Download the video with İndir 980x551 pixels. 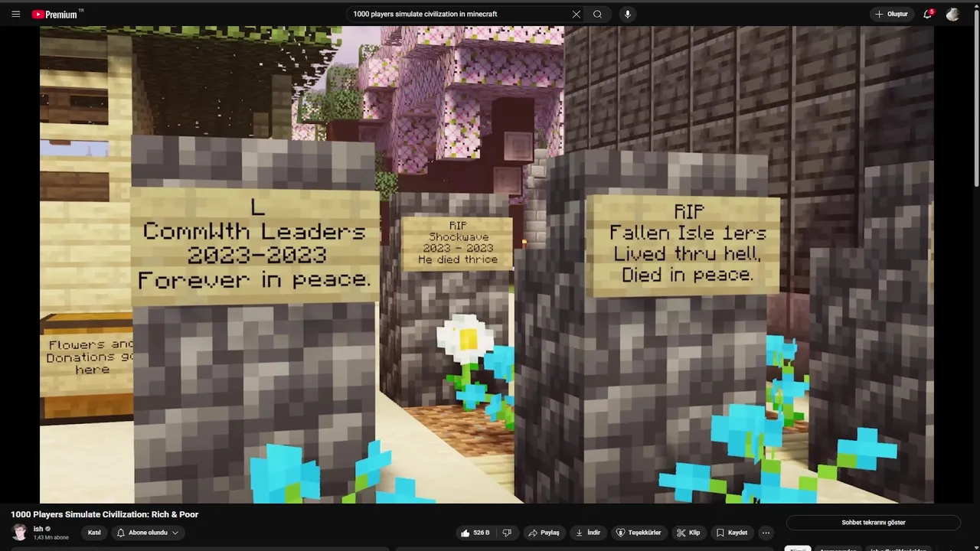tap(588, 533)
